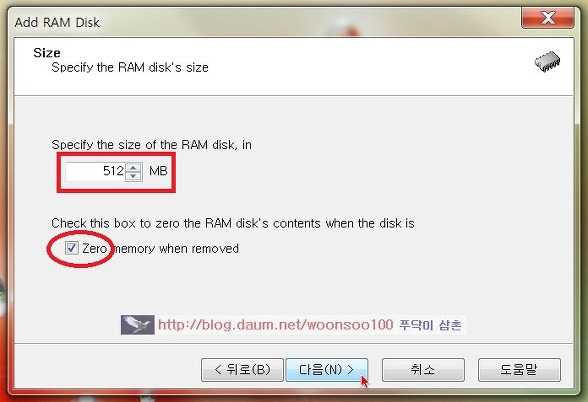
Task: Click the bold 'Size' heading
Action: pyautogui.click(x=46, y=52)
